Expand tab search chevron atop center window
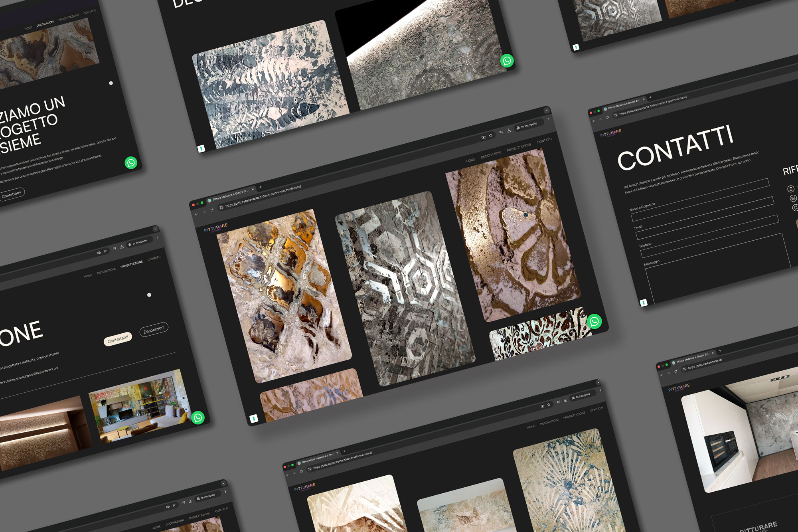798x532 pixels. pyautogui.click(x=547, y=111)
